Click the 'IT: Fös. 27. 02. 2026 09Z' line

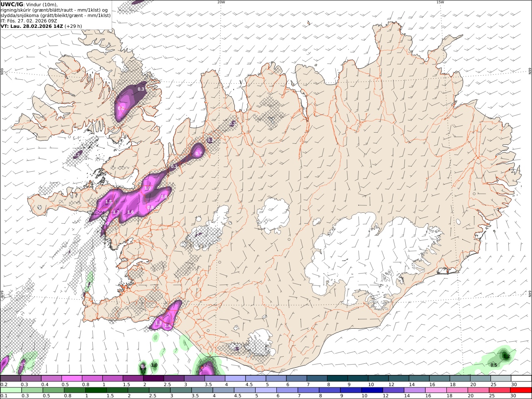click(x=29, y=21)
